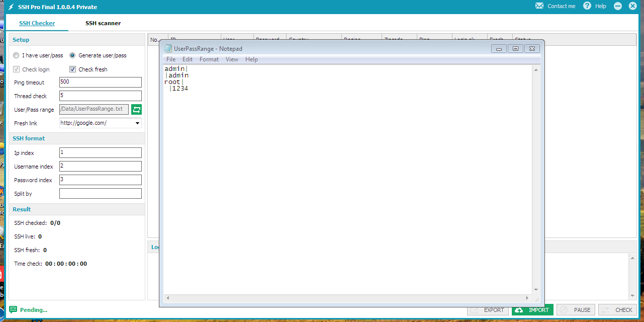
Task: Open the Fresh link dropdown
Action: pos(137,123)
